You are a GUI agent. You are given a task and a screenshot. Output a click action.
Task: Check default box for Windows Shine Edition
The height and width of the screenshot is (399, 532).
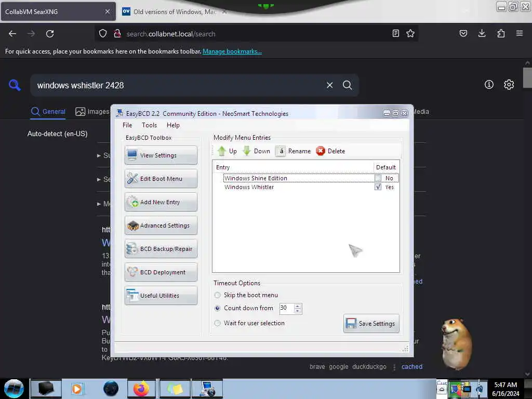378,178
